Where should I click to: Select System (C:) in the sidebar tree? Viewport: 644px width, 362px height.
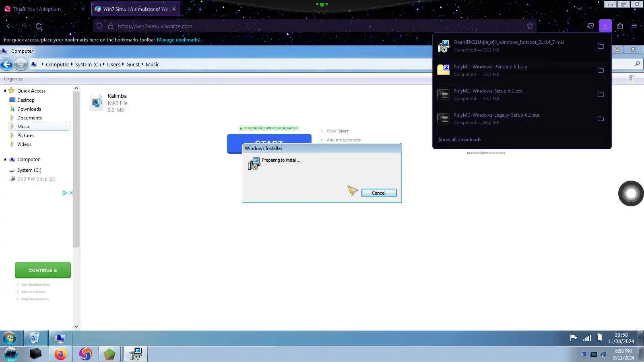point(29,170)
